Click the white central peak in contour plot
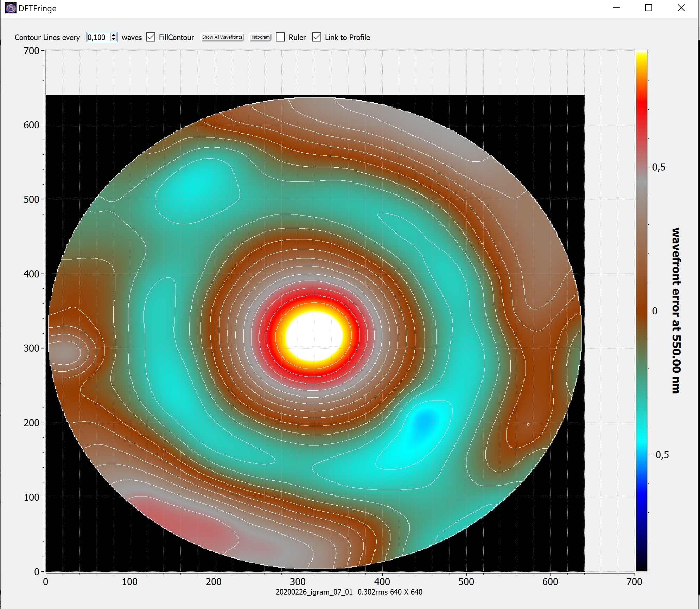 (314, 336)
